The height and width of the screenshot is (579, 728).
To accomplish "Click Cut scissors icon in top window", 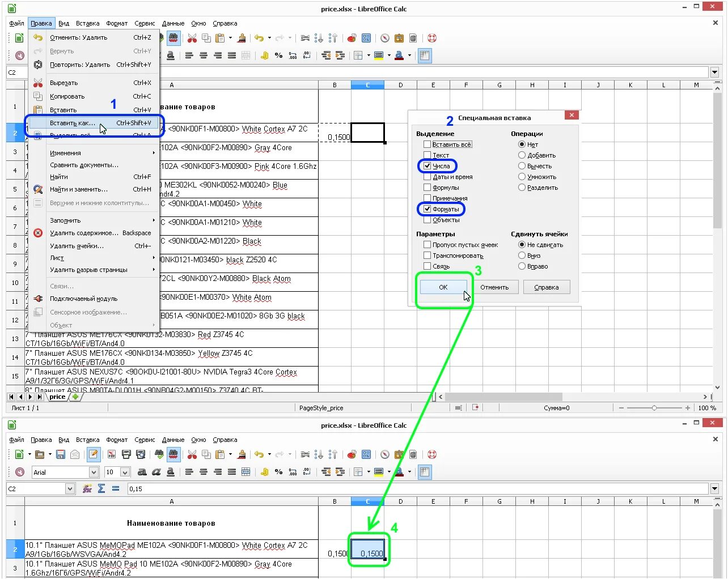I will click(192, 38).
